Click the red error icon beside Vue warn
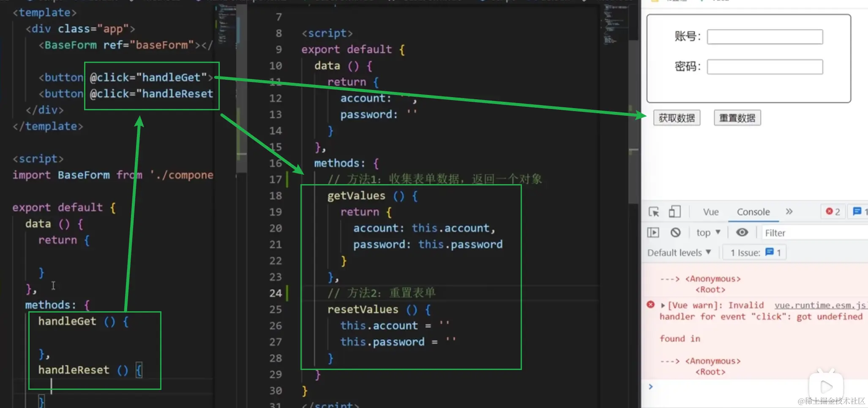The image size is (868, 408). pos(651,305)
